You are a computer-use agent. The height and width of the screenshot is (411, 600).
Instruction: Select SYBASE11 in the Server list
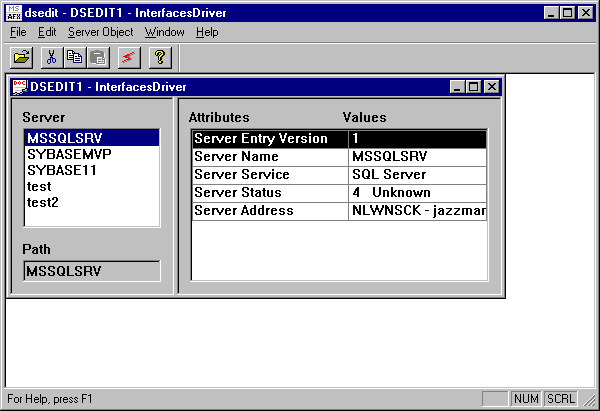coord(92,170)
